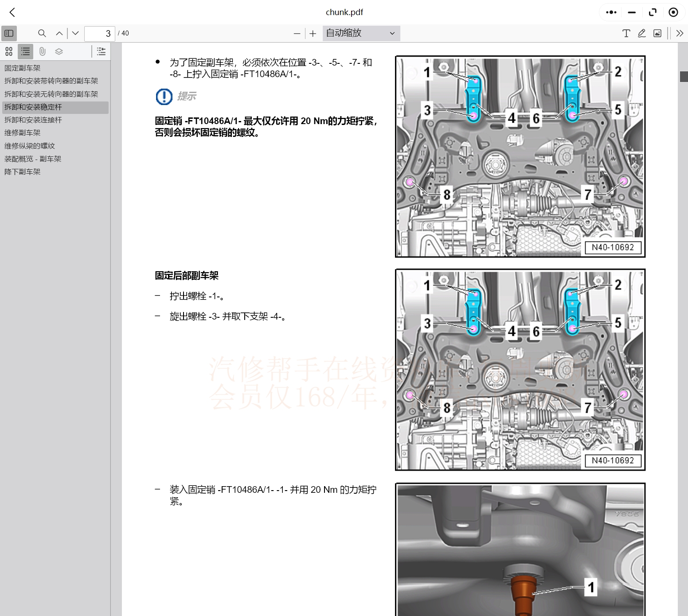Click the back navigation arrow
The image size is (688, 616).
coord(12,12)
